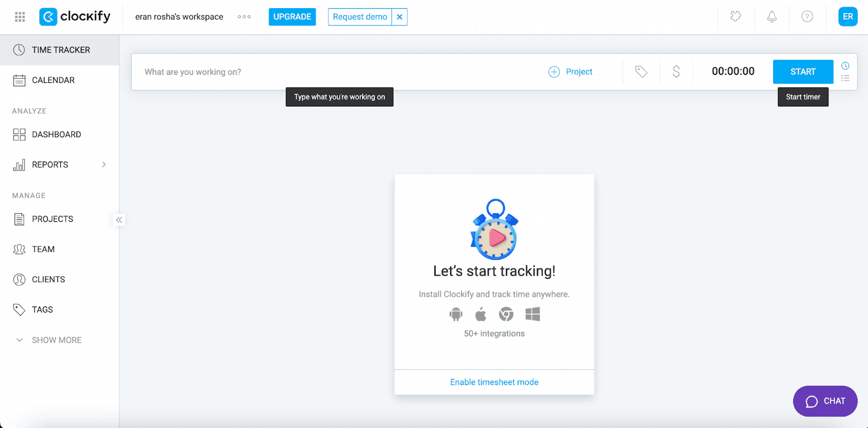Toggle the billable dollar sign icon
Image resolution: width=868 pixels, height=428 pixels.
676,72
